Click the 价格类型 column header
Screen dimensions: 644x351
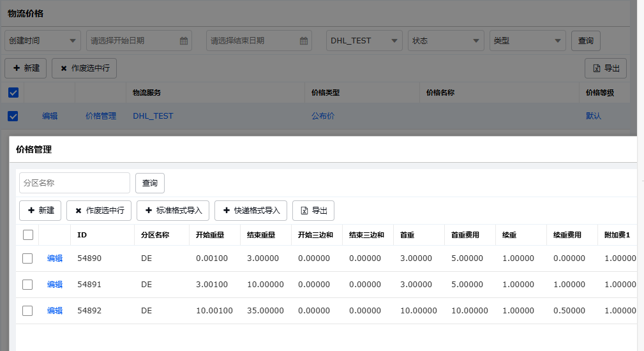[x=326, y=93]
